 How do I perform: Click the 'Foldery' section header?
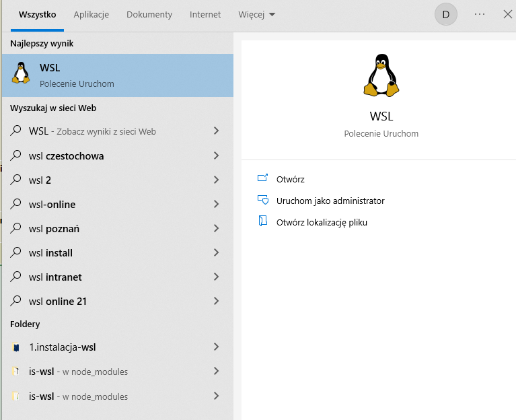tap(25, 324)
